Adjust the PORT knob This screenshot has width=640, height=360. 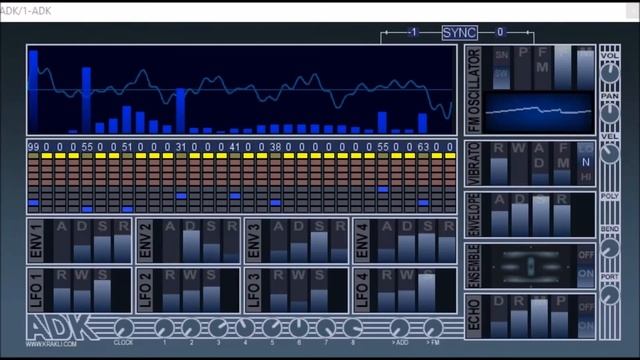[x=609, y=295]
